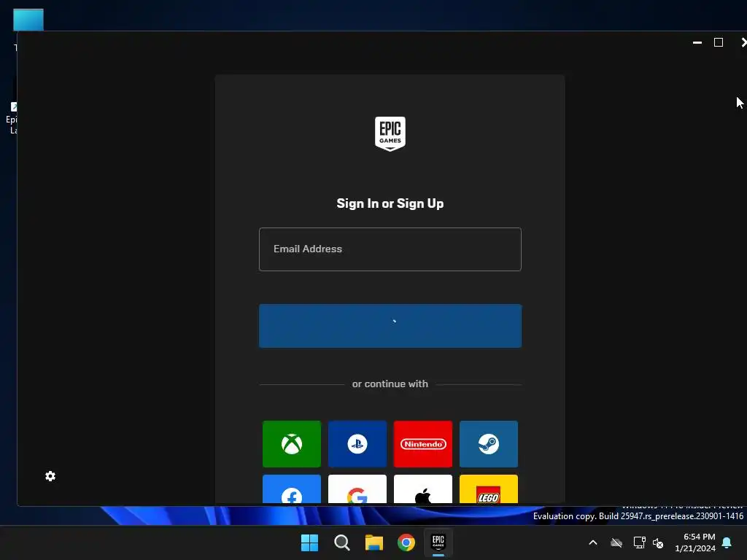747x560 pixels.
Task: Maximize the Epic Games Launcher window
Action: pos(719,42)
